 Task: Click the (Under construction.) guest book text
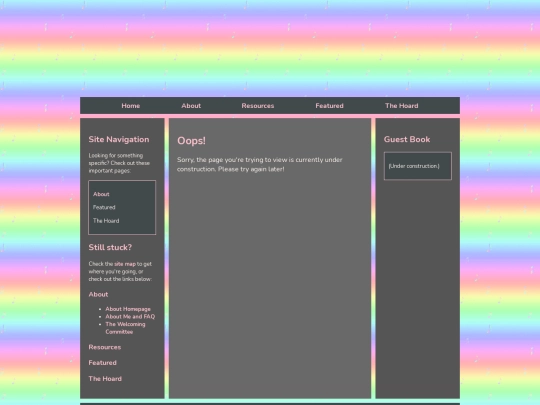coord(414,166)
